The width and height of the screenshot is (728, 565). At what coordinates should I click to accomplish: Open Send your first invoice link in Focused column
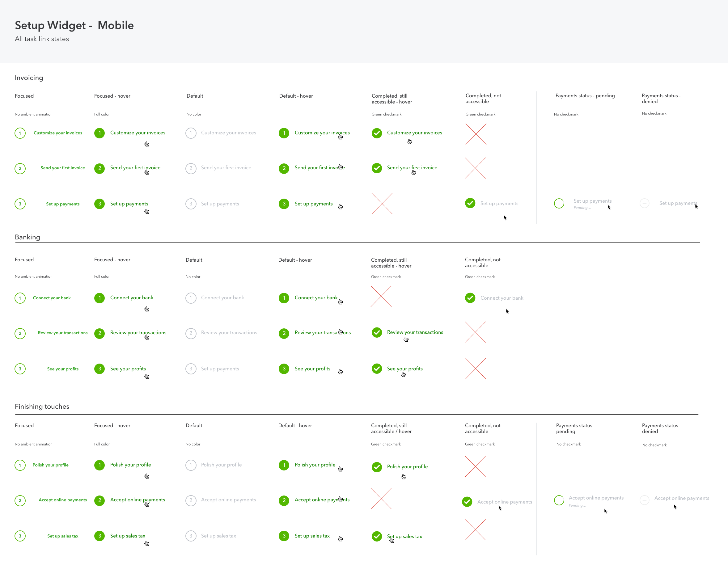(x=63, y=168)
